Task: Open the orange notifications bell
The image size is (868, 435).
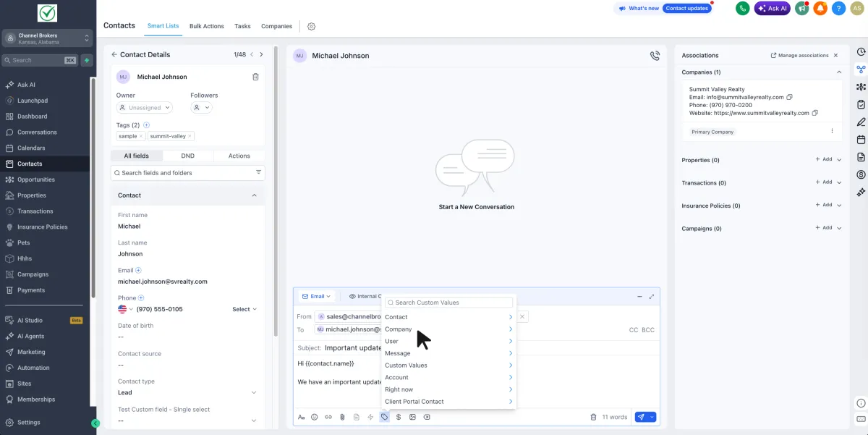Action: [820, 9]
